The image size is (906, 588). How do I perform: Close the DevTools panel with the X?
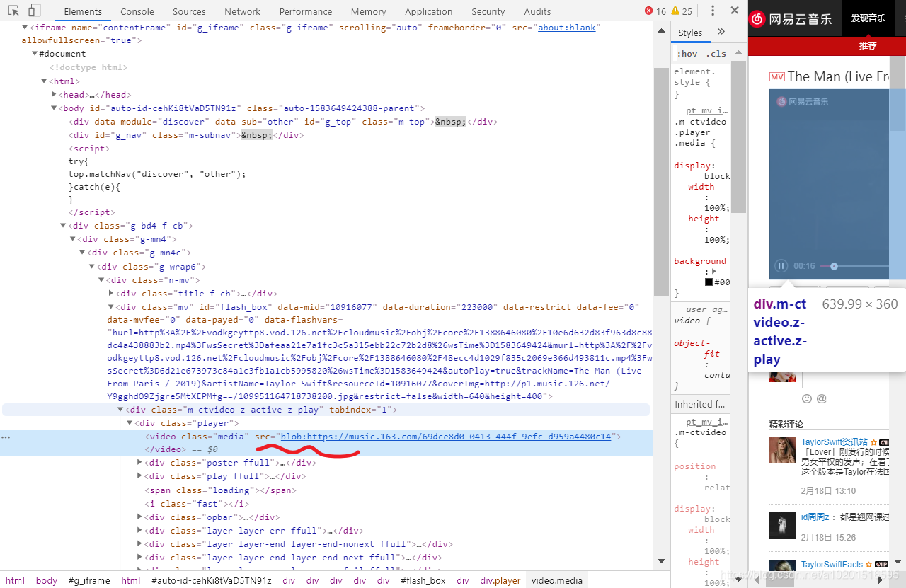click(735, 11)
